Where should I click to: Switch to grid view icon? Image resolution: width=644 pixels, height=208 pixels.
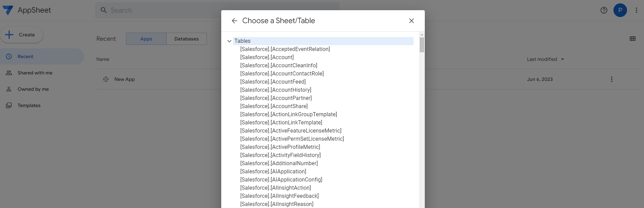pos(632,39)
